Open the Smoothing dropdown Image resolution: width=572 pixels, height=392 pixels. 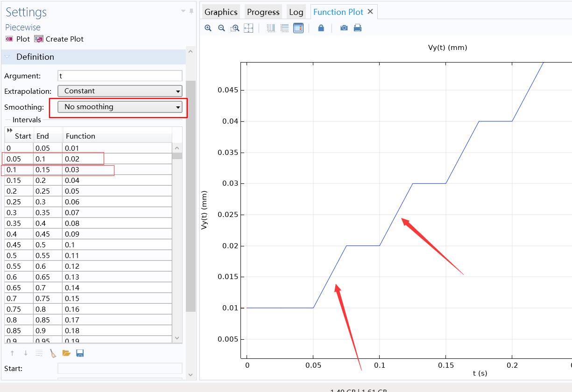pos(120,107)
